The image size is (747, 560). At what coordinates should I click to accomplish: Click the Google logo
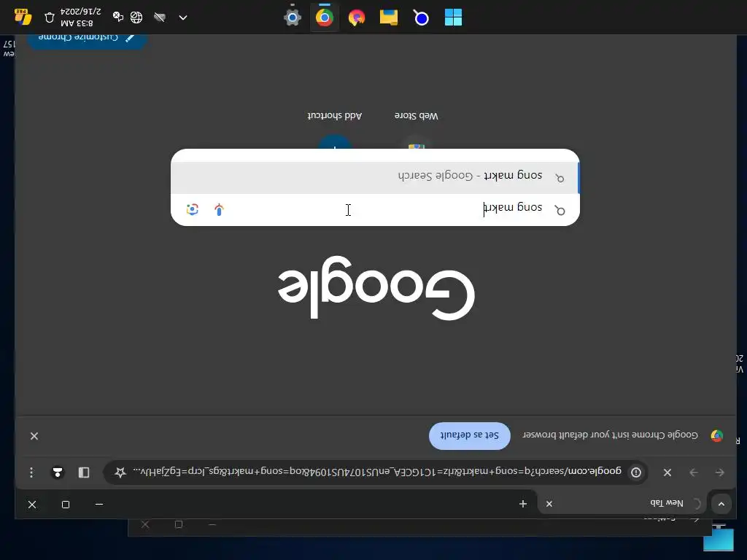tap(376, 287)
